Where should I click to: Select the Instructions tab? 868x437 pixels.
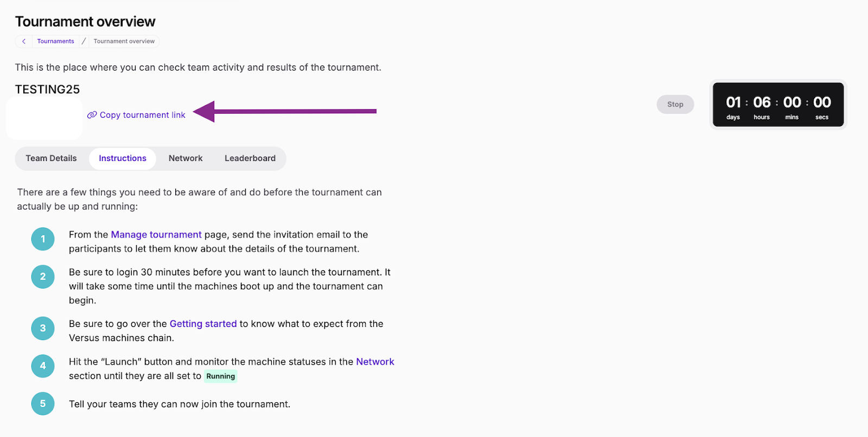[123, 158]
